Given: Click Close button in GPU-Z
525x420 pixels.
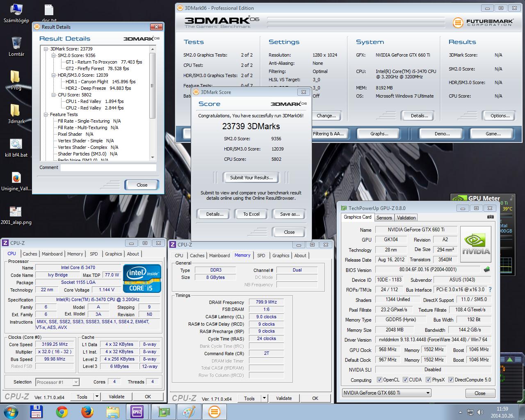Looking at the screenshot, I should click(x=480, y=393).
